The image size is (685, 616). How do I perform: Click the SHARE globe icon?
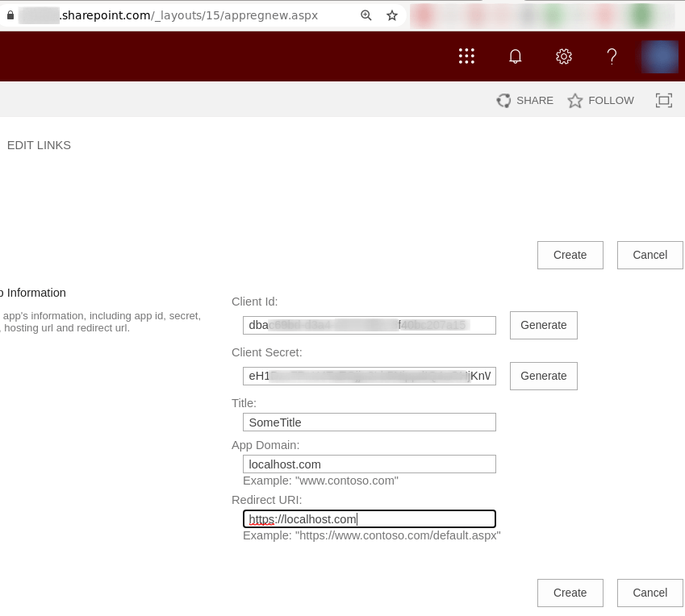(502, 100)
